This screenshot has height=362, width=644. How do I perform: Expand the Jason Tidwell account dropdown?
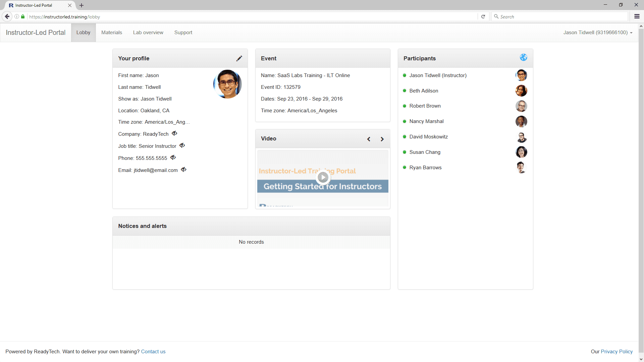coord(598,33)
